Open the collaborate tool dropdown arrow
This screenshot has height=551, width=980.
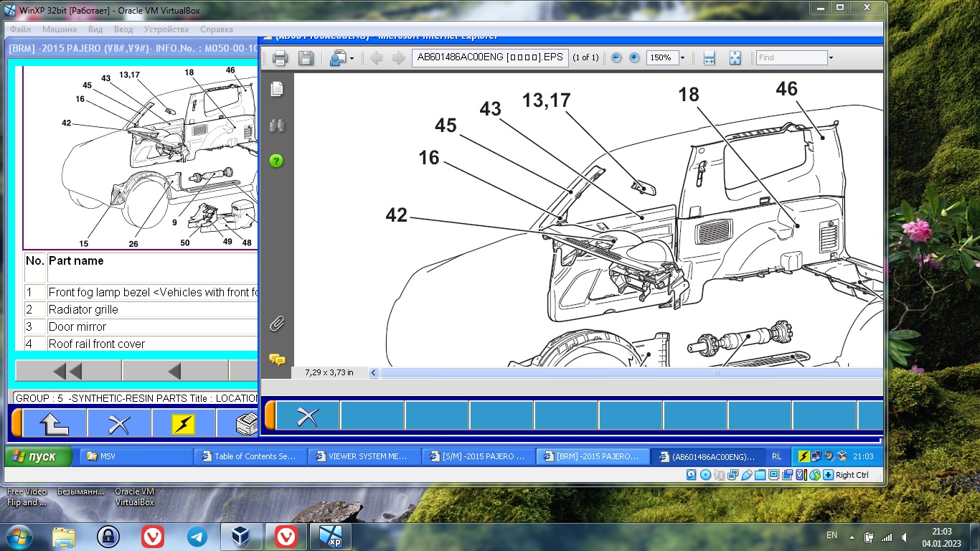[x=352, y=58]
